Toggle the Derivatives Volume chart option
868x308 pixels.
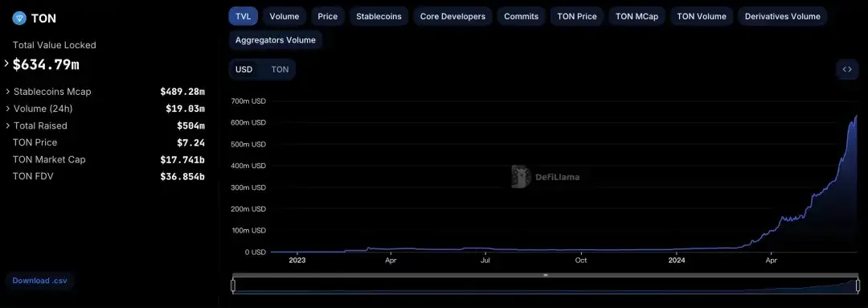point(782,16)
